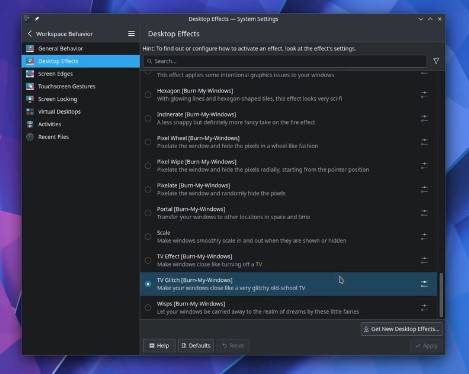
Task: Click in the Search effects field
Action: pos(285,61)
